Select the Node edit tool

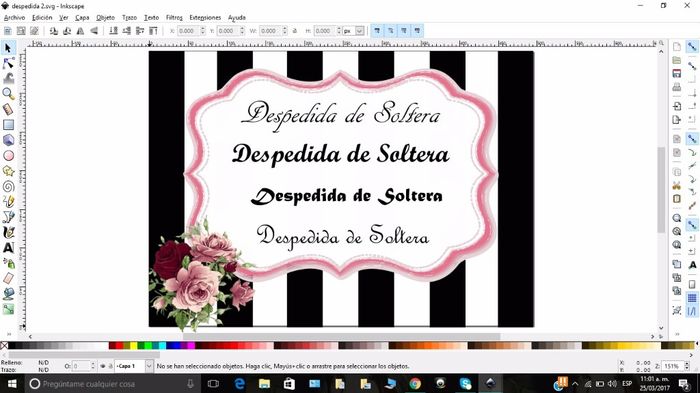pos(8,63)
